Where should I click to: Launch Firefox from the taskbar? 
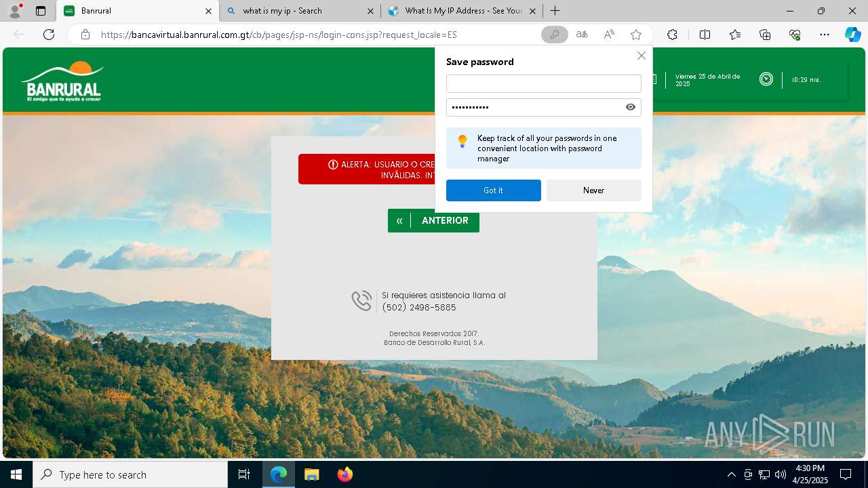coord(344,474)
